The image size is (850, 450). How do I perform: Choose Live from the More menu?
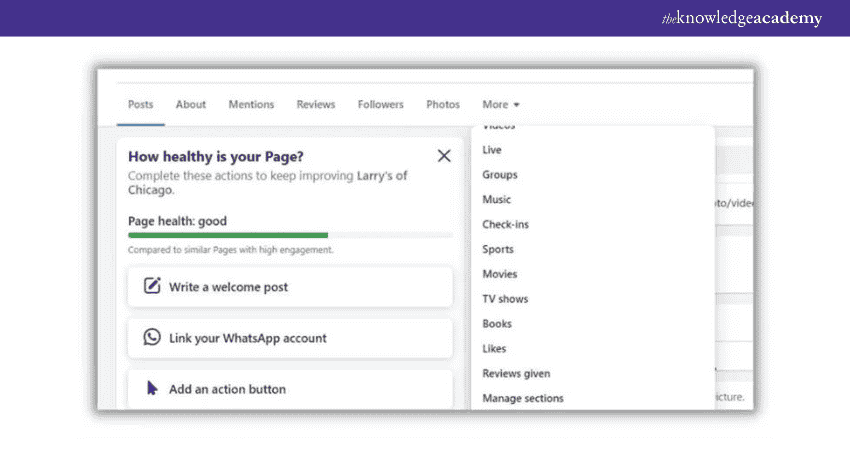(x=492, y=150)
